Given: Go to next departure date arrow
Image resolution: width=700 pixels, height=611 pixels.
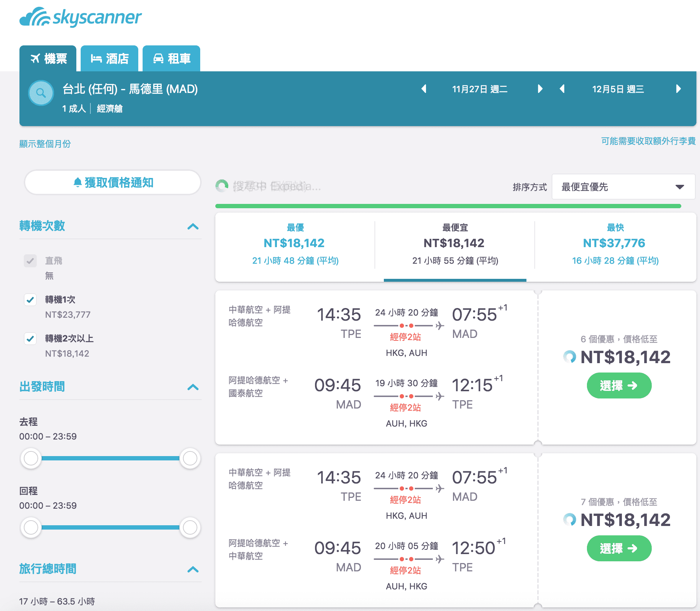Looking at the screenshot, I should click(540, 89).
